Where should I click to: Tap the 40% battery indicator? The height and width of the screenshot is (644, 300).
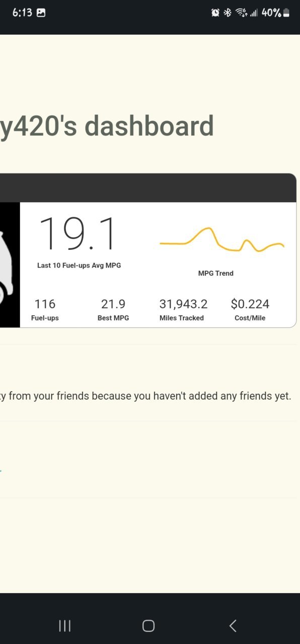(275, 13)
